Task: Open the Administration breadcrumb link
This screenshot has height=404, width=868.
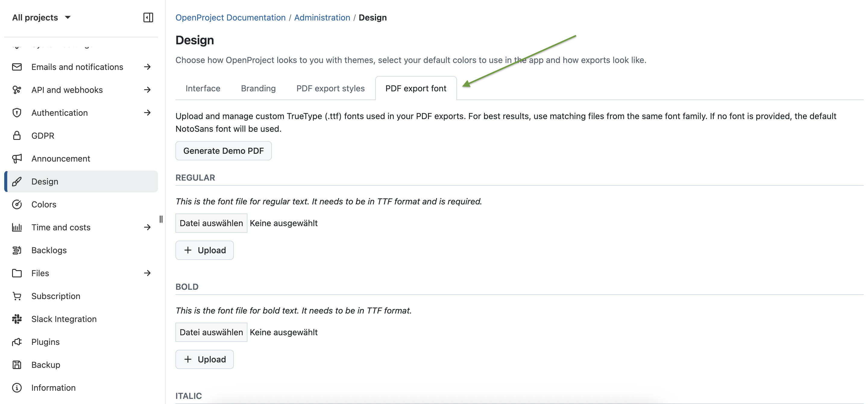Action: (x=322, y=17)
